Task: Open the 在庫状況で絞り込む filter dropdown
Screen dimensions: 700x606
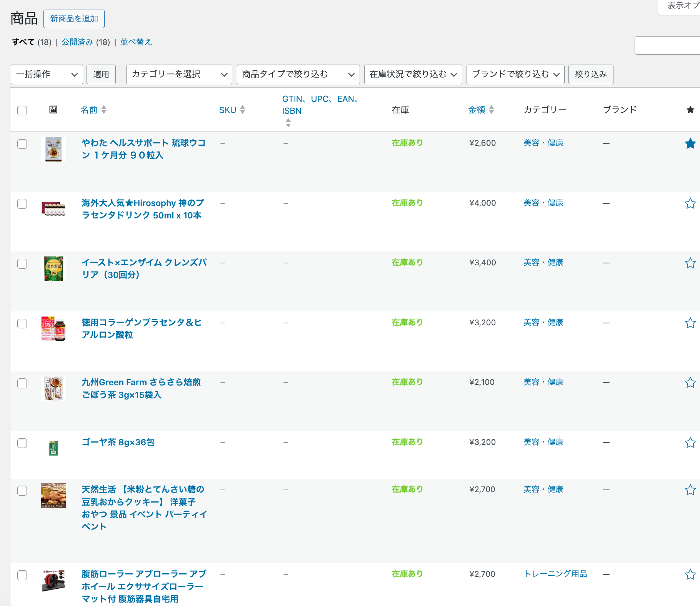Action: pos(413,74)
